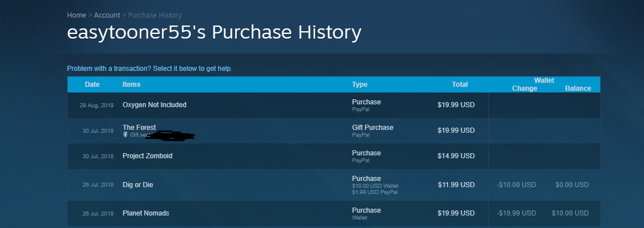Click the Balance column header
The image size is (644, 228).
pyautogui.click(x=578, y=88)
